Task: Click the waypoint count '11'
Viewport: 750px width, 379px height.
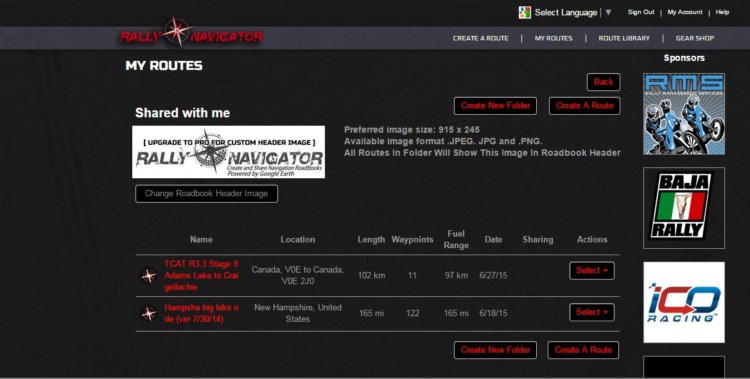Action: pos(412,276)
